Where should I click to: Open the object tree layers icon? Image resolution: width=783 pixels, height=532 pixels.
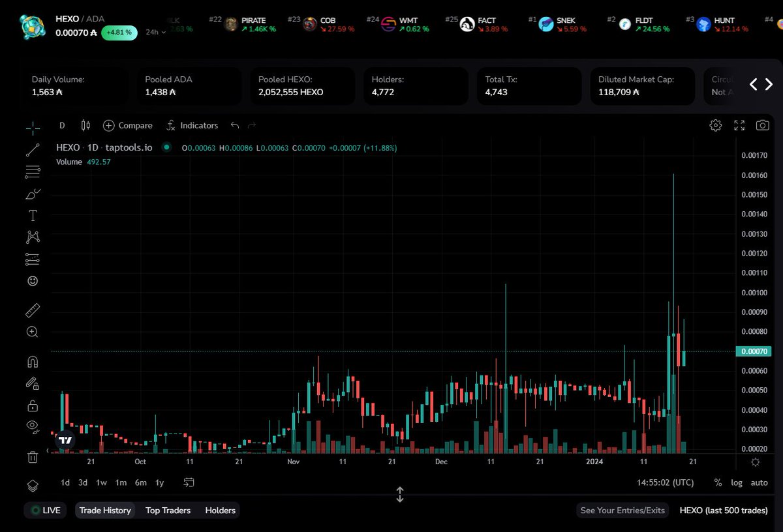(33, 486)
